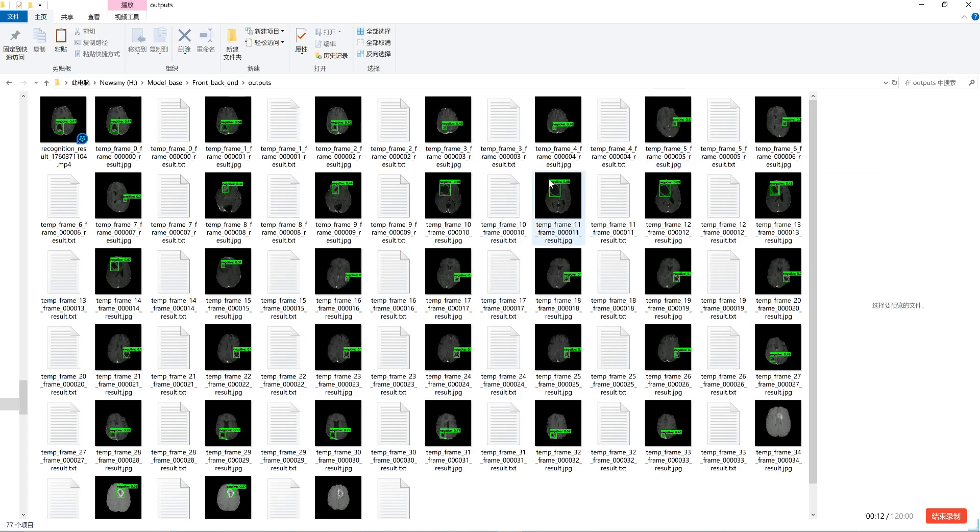This screenshot has height=532, width=980.
Task: Click 结束录制 stop recording button
Action: (946, 516)
